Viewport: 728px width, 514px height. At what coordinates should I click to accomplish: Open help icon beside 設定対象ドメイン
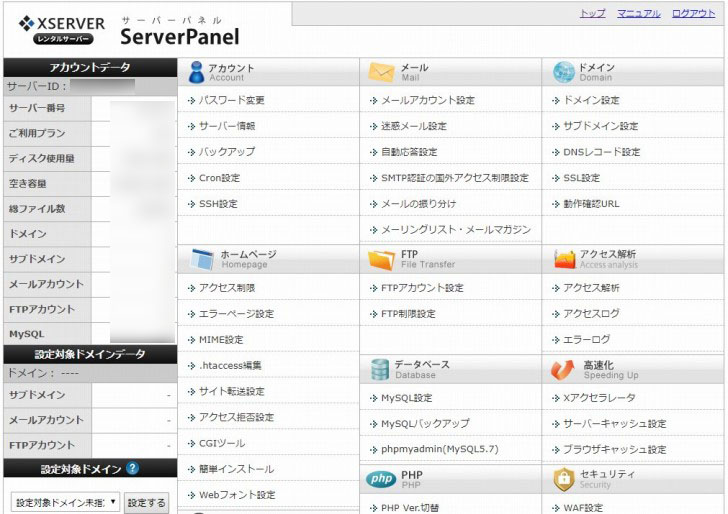pos(132,468)
